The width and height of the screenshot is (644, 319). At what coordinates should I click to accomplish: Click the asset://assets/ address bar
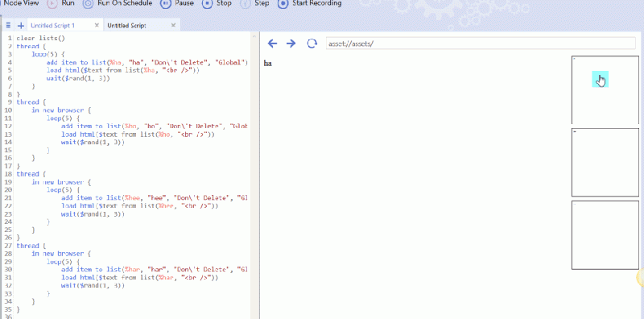481,43
